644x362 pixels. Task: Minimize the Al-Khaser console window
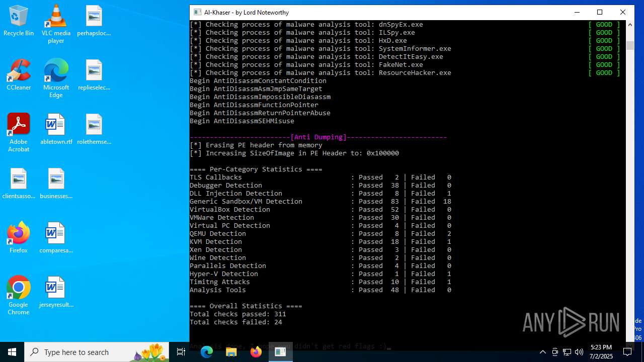click(577, 12)
